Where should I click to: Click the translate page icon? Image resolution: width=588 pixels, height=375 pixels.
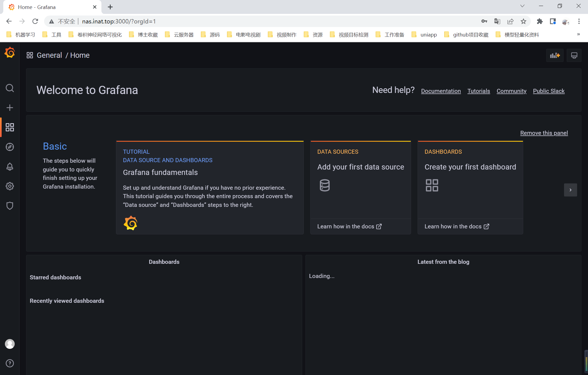point(497,21)
